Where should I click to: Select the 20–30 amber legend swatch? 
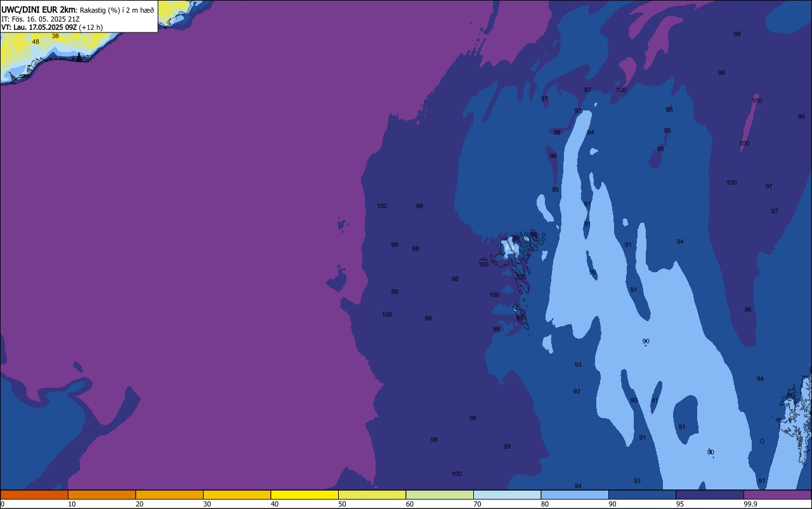(169, 494)
